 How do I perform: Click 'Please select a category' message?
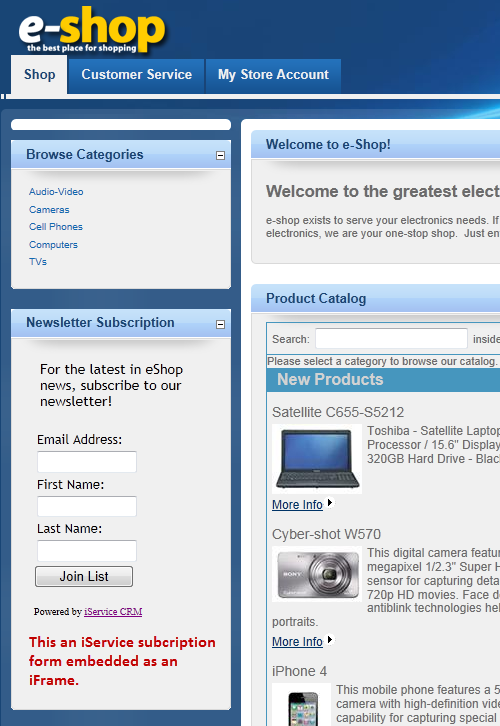click(x=382, y=361)
